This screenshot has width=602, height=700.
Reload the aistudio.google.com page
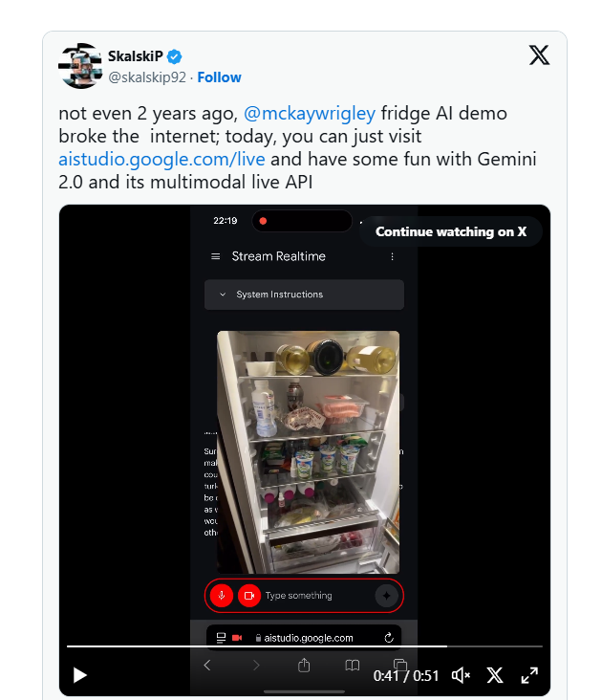click(389, 638)
